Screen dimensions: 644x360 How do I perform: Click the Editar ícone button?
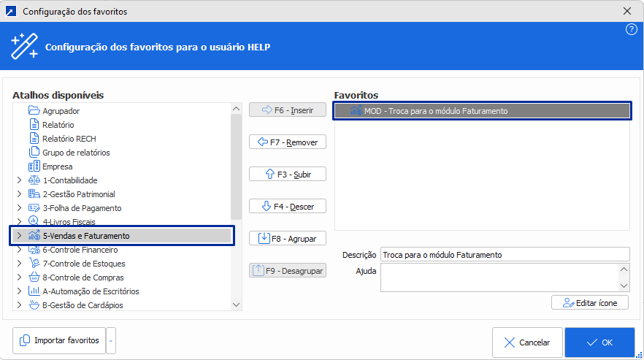tap(589, 302)
